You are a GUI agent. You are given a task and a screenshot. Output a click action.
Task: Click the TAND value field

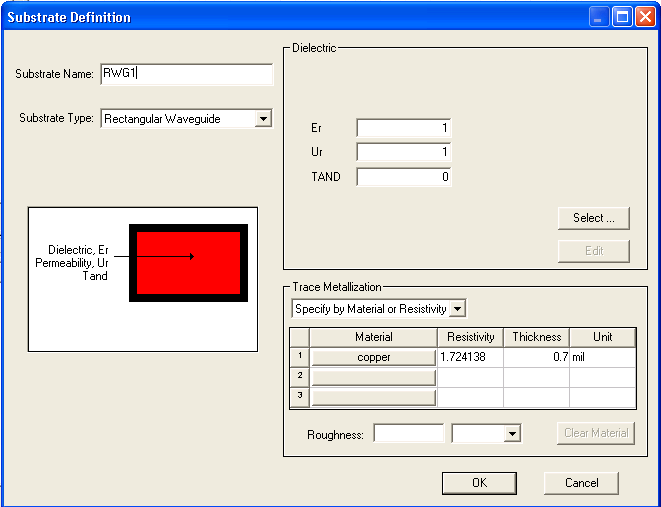coord(403,177)
